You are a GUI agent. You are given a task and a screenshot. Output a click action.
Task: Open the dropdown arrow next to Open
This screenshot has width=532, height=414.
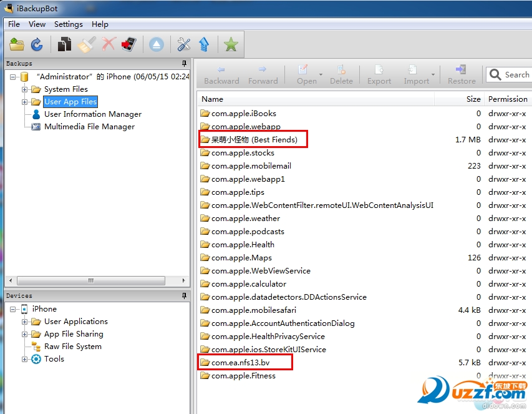[x=321, y=74]
